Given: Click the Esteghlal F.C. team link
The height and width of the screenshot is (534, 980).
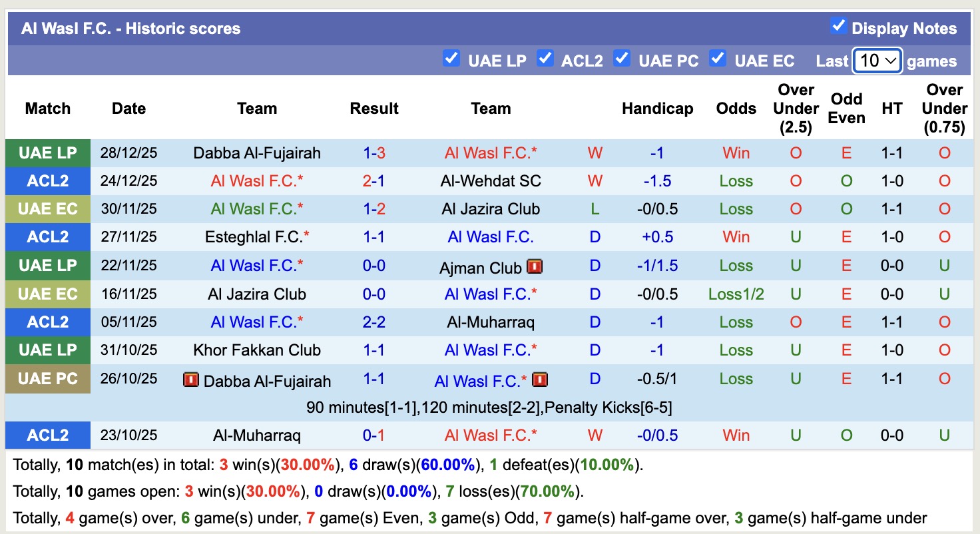Looking at the screenshot, I should tap(257, 236).
